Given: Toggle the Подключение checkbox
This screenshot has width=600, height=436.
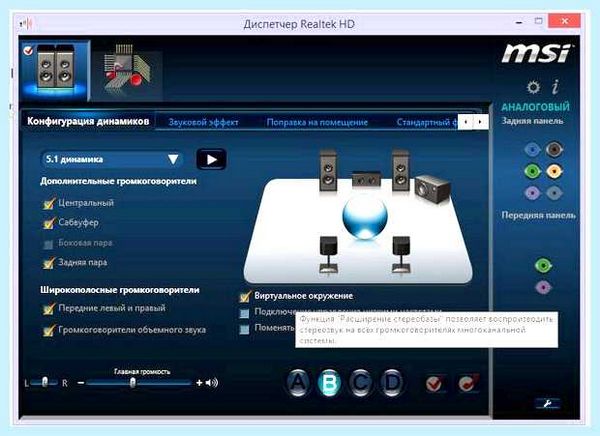Looking at the screenshot, I should pos(244,313).
